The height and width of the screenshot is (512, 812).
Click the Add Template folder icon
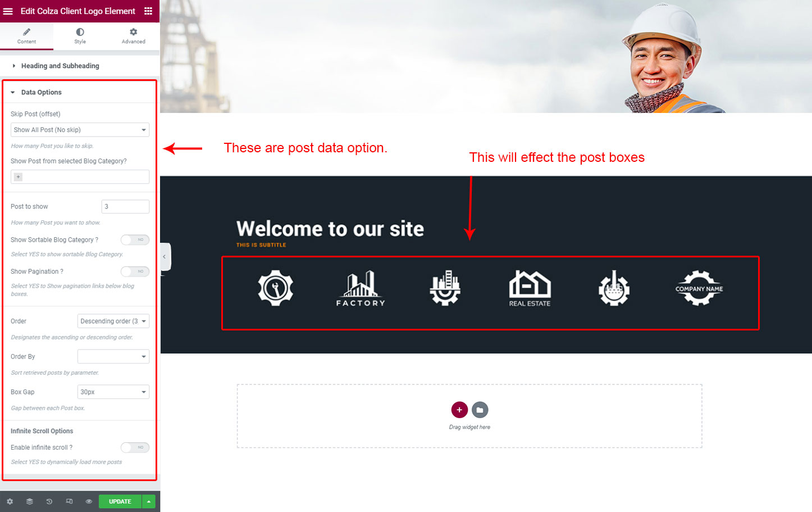(480, 410)
